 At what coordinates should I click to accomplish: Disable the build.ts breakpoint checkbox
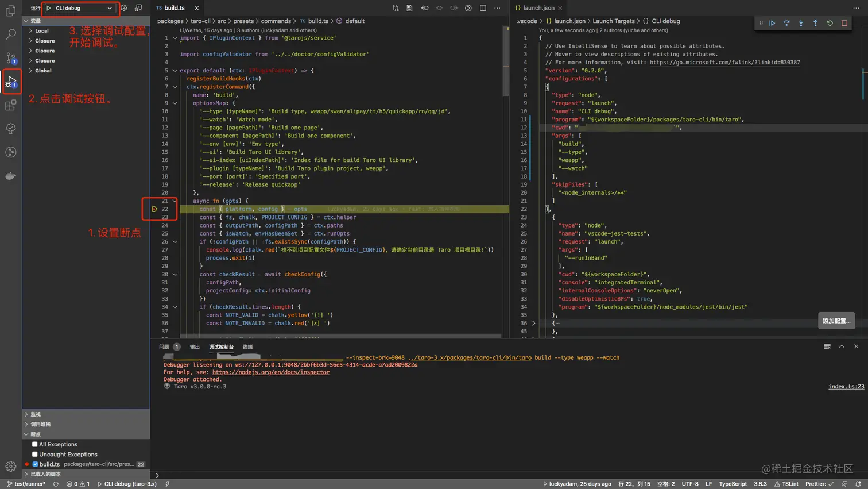(x=35, y=464)
